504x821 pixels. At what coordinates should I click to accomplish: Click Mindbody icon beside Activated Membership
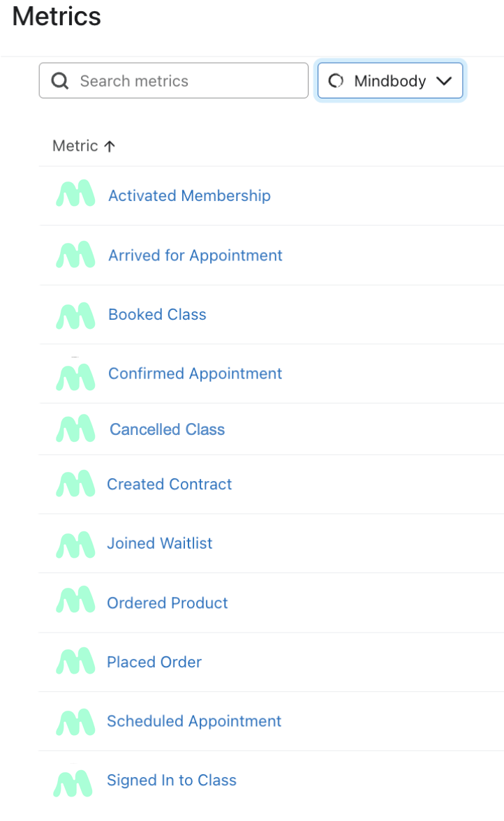pyautogui.click(x=75, y=195)
